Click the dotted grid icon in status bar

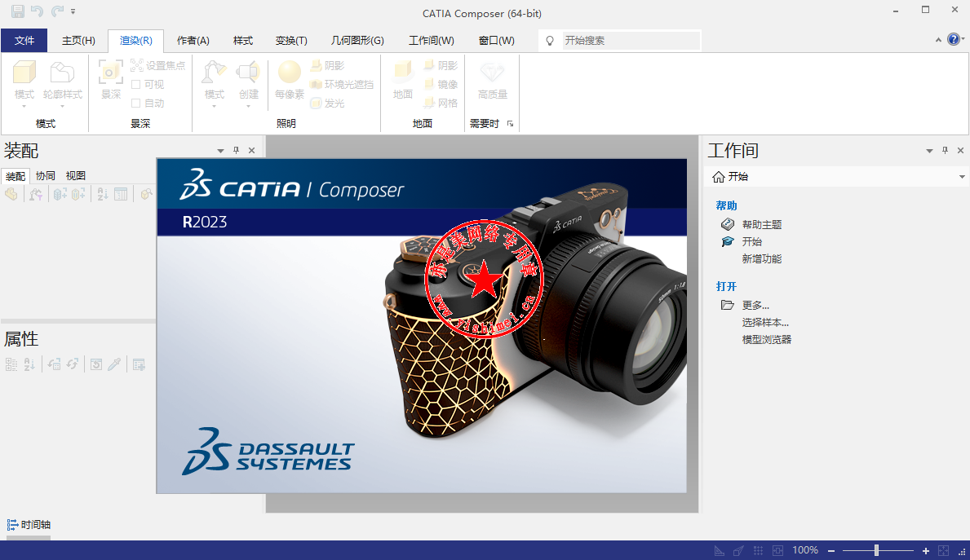pos(758,551)
